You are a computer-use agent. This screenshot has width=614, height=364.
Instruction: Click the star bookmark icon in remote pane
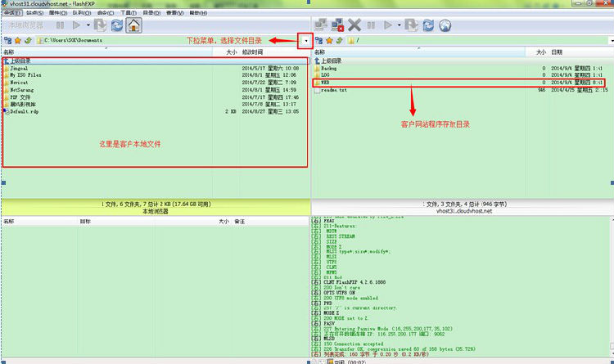(x=328, y=39)
